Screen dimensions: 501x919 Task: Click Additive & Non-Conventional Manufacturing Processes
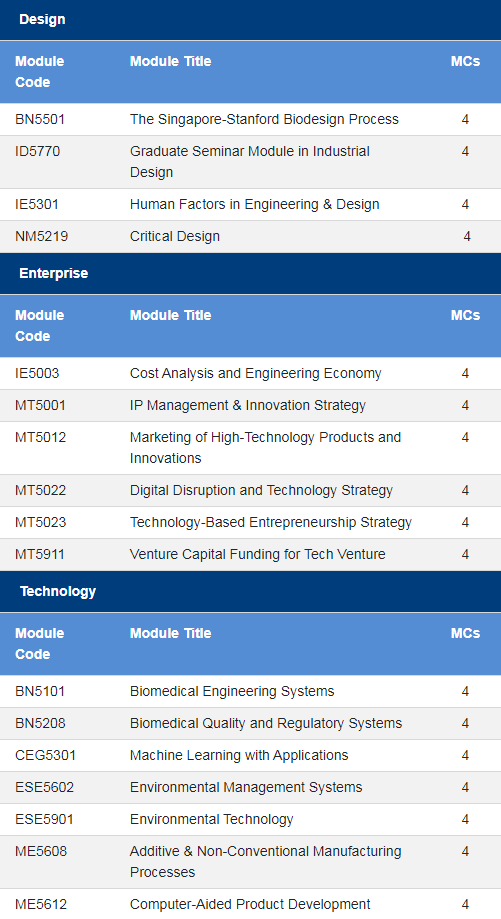265,862
